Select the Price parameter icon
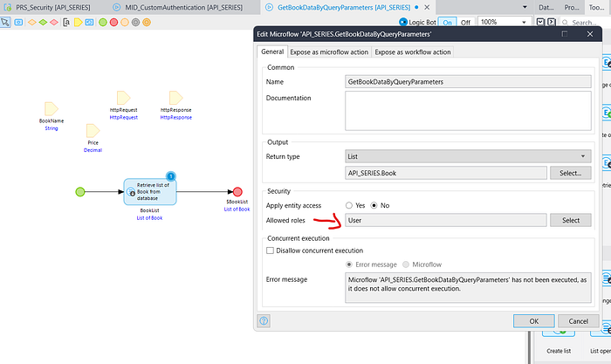611x364 pixels. (93, 130)
